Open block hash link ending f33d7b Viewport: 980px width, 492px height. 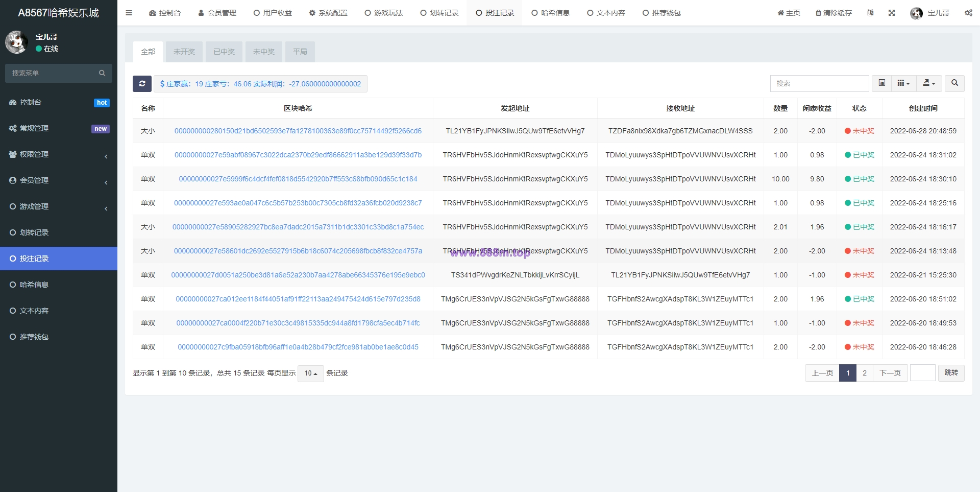(298, 155)
